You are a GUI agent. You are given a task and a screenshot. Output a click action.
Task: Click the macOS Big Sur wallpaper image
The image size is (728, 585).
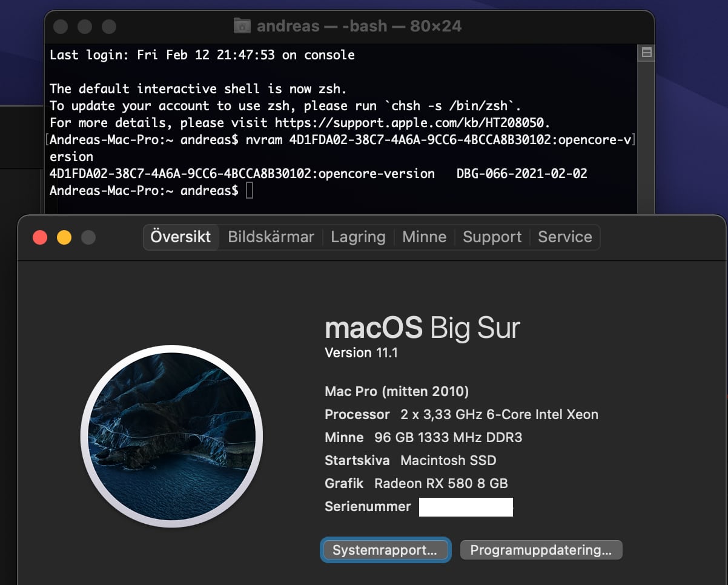coord(171,436)
